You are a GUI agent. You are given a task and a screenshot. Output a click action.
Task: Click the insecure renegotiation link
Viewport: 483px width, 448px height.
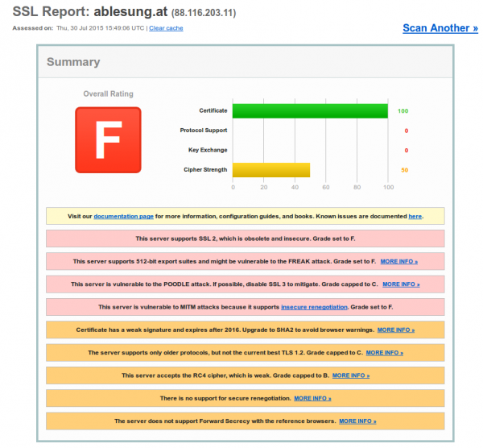pyautogui.click(x=314, y=307)
